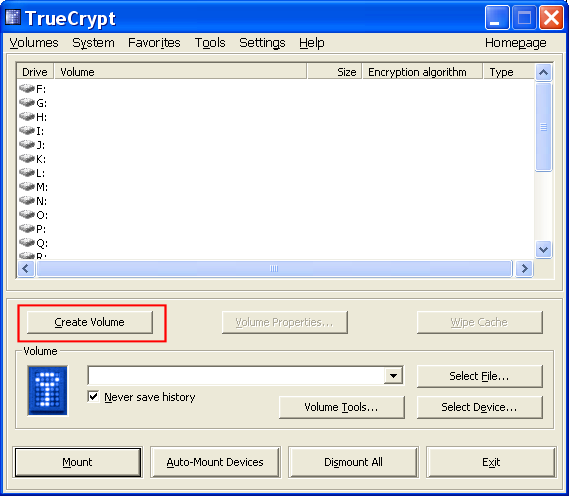Click Auto-Mount Devices button
Screen dimensions: 569x496
tap(215, 462)
